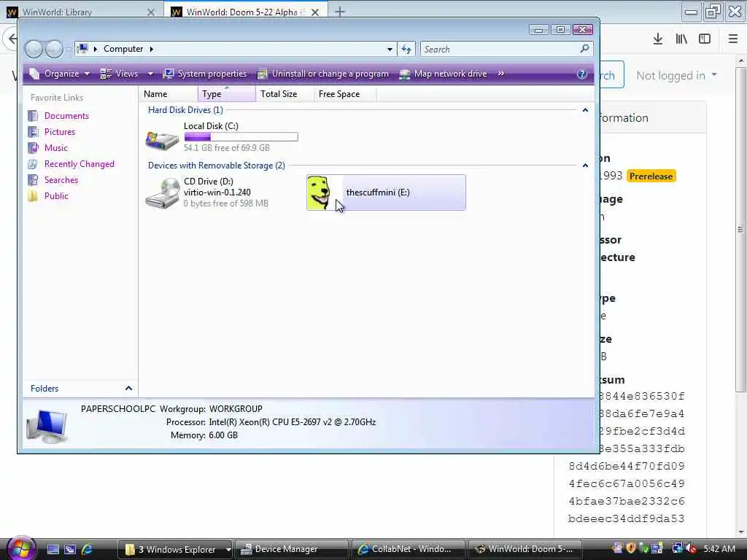Image resolution: width=747 pixels, height=560 pixels.
Task: Open a new browser tab
Action: pyautogui.click(x=340, y=12)
